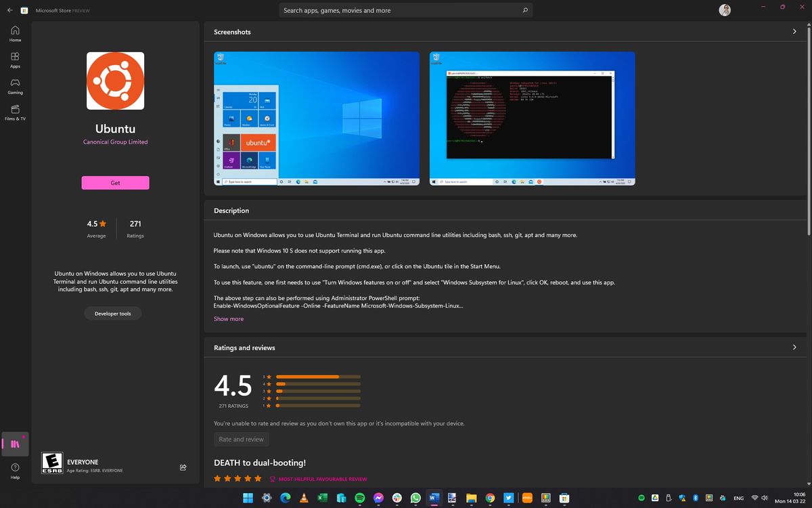Screen dimensions: 812x508
Task: Click the Microsoft Store icon in the title bar
Action: [24, 10]
